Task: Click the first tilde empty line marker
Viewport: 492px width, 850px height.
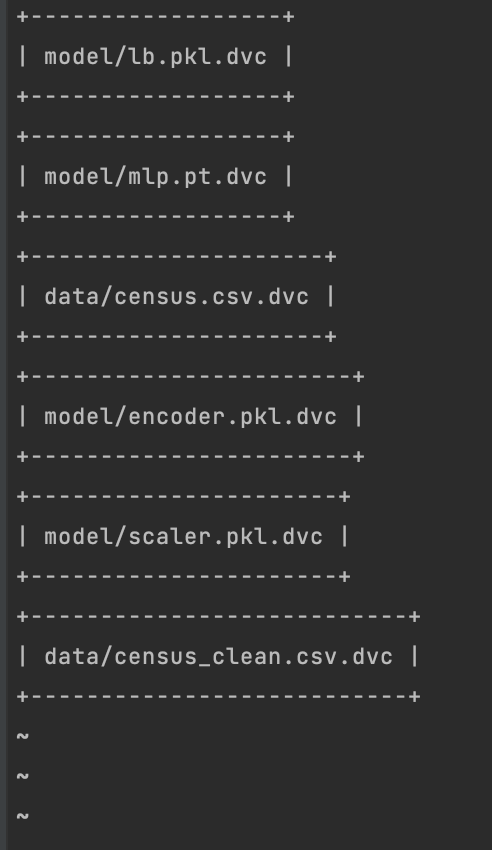Action: tap(23, 736)
